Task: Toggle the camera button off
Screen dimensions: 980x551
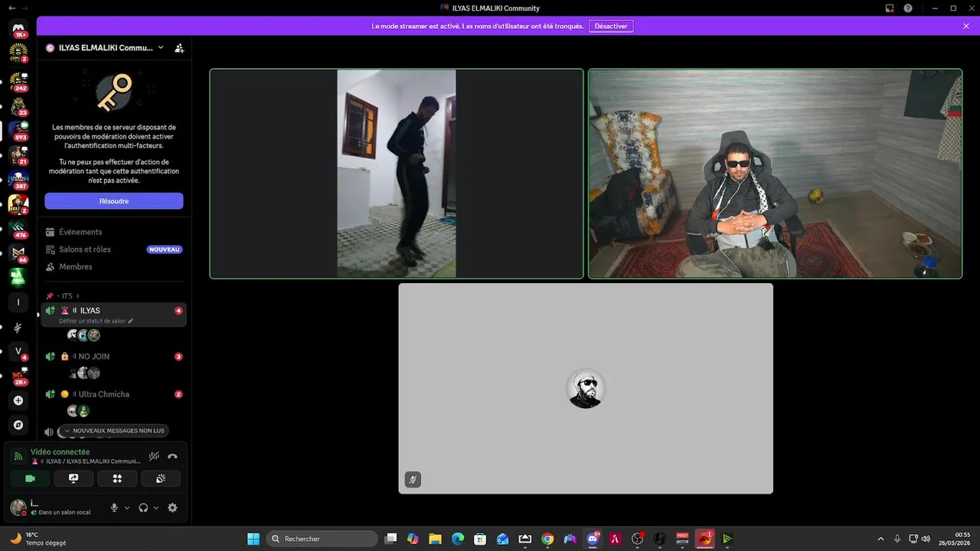Action: pos(30,478)
